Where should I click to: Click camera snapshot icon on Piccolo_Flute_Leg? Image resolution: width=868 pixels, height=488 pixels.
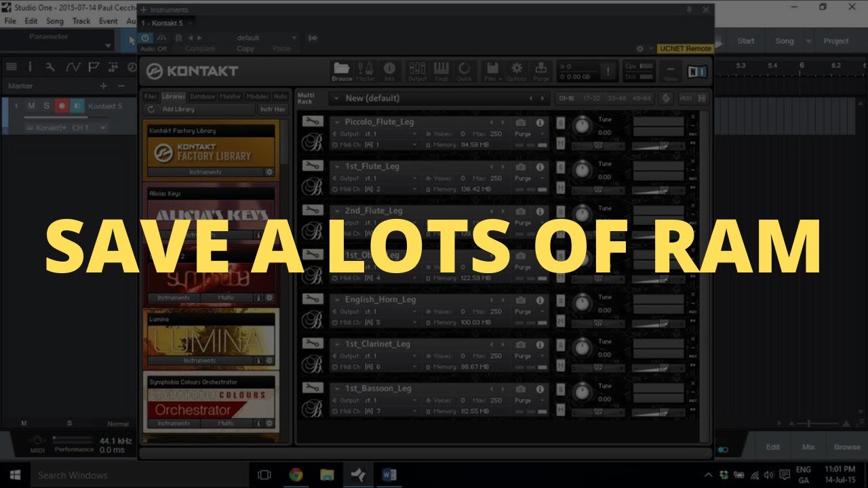tap(520, 122)
